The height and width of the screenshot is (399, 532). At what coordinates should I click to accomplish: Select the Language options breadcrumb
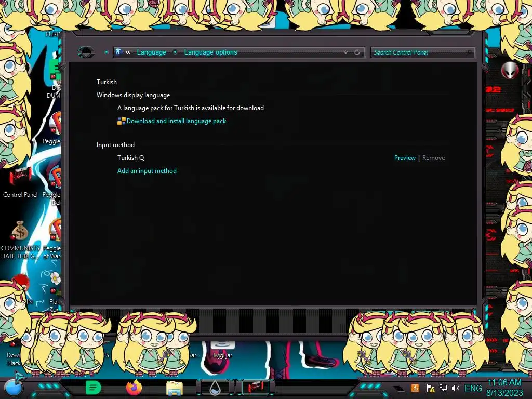(210, 52)
